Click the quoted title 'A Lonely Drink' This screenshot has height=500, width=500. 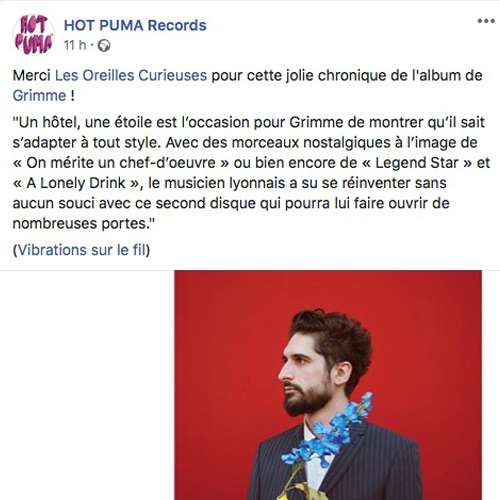tap(76, 183)
